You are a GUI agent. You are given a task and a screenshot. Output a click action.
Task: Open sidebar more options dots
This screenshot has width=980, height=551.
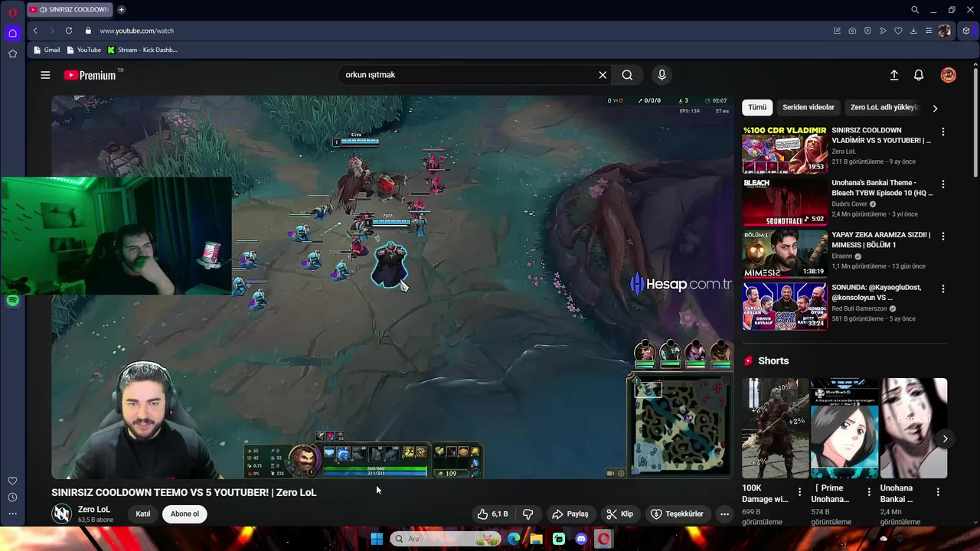click(12, 514)
